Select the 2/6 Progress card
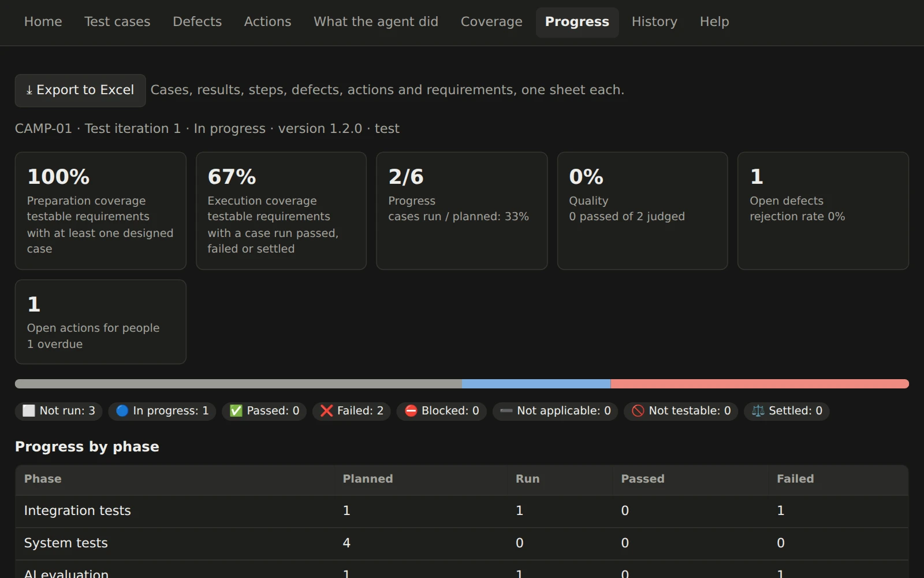Viewport: 924px width, 578px height. click(x=462, y=211)
